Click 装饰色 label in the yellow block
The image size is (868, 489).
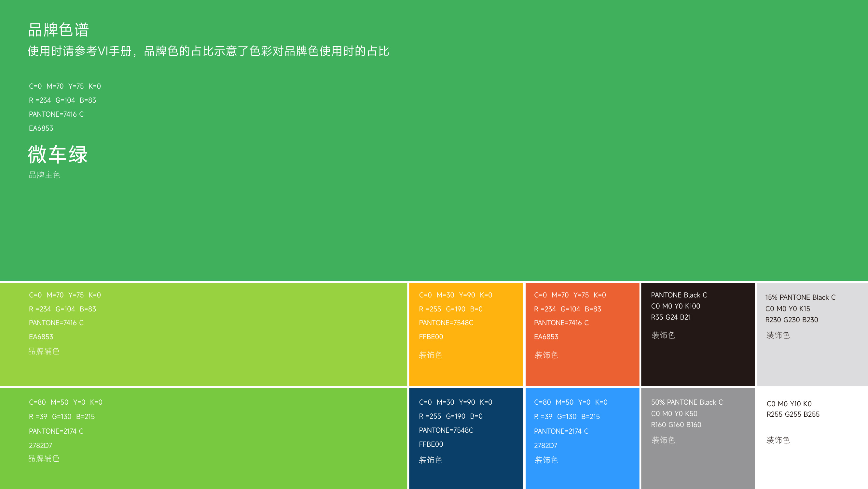click(x=431, y=355)
